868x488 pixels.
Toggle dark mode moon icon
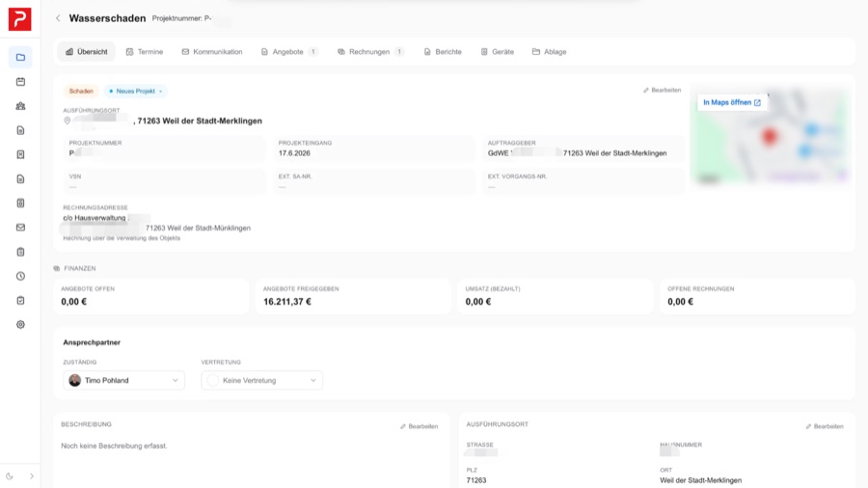10,475
